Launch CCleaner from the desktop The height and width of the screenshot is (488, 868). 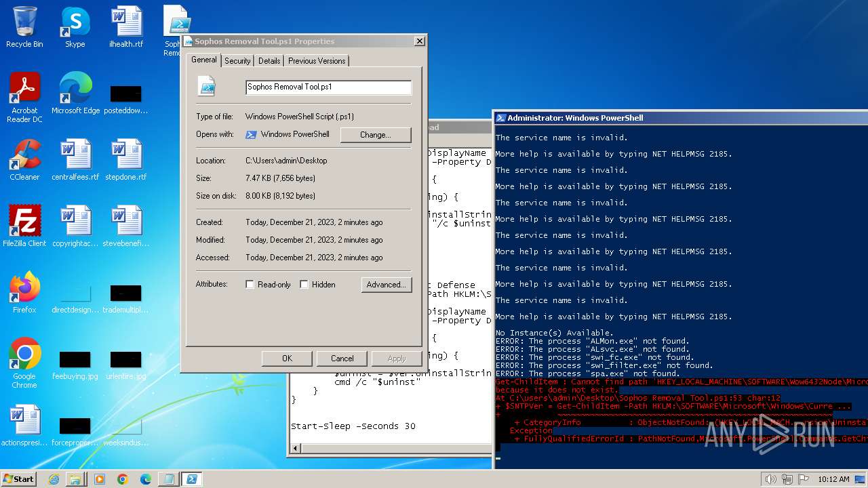point(24,160)
